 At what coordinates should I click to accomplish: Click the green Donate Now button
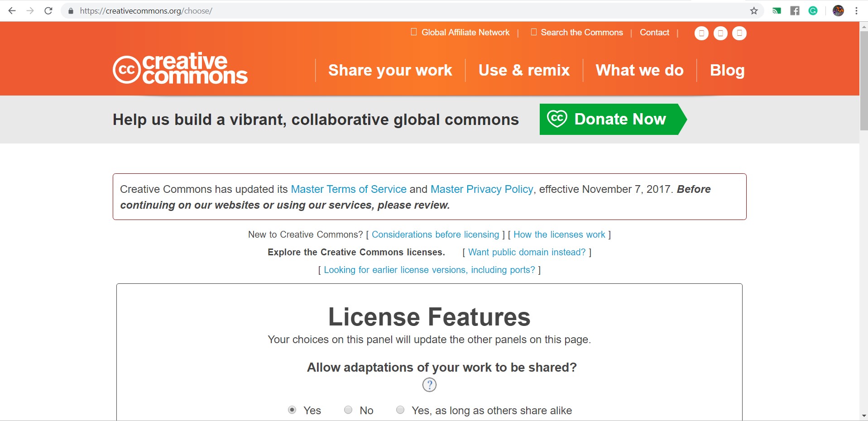tap(613, 119)
